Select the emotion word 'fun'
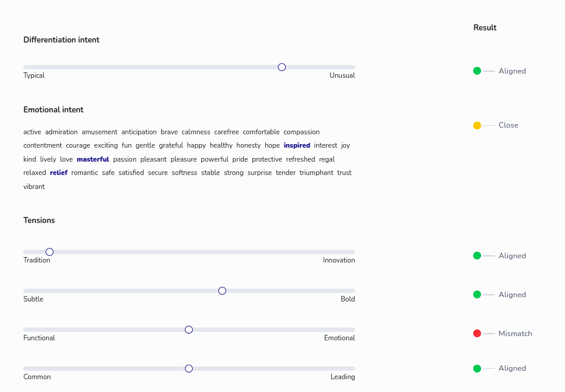The height and width of the screenshot is (392, 565). click(x=127, y=145)
